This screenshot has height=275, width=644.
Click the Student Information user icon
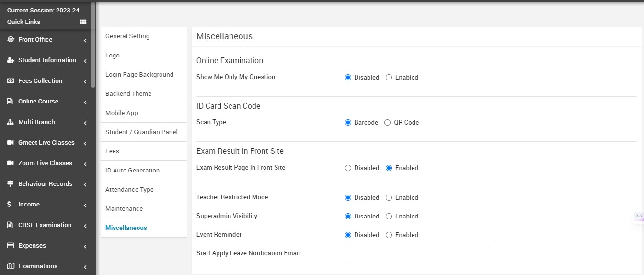pyautogui.click(x=11, y=60)
